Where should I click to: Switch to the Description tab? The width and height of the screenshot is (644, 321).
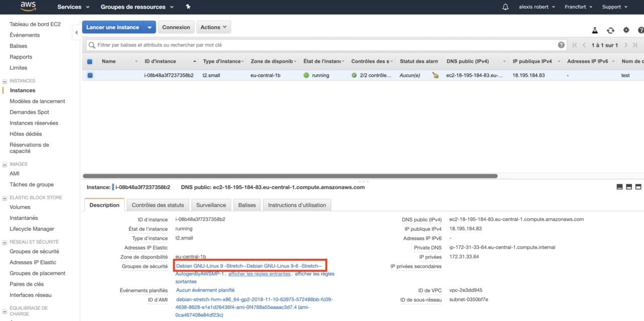105,205
